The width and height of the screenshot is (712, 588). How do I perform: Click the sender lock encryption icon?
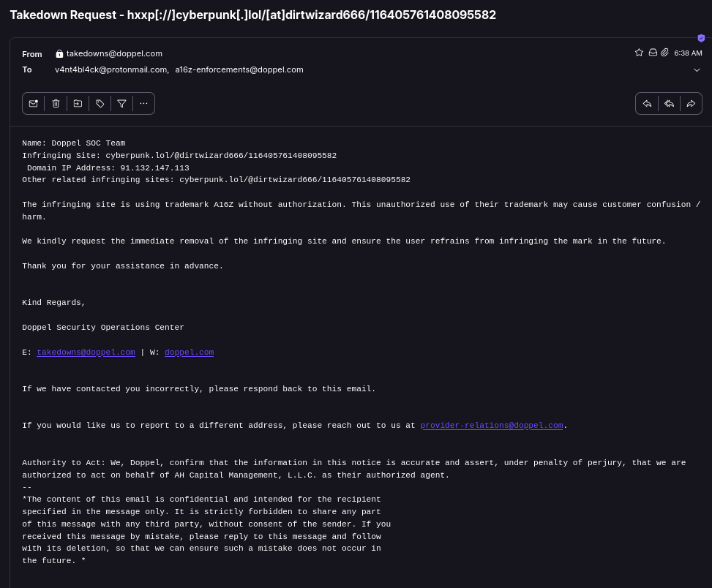tap(59, 54)
